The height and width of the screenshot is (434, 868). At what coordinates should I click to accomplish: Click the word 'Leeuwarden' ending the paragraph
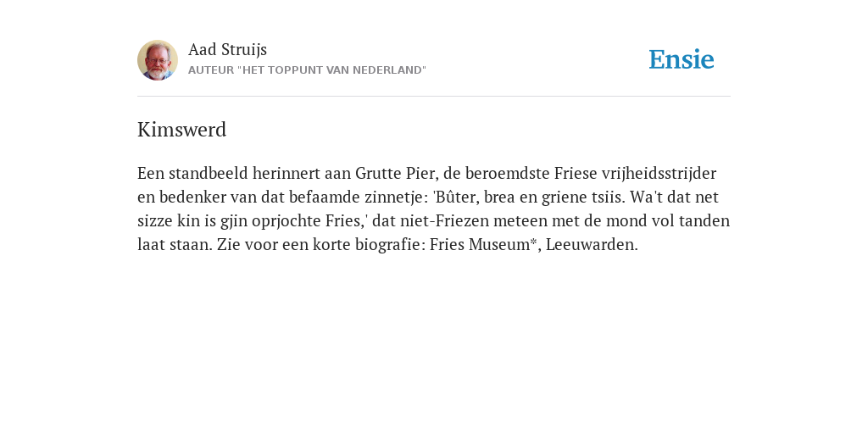click(590, 245)
